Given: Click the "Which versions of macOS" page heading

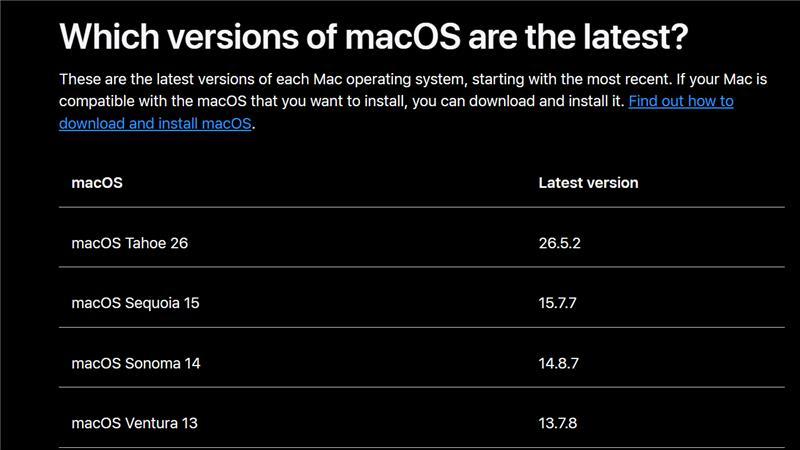Looking at the screenshot, I should pyautogui.click(x=373, y=36).
